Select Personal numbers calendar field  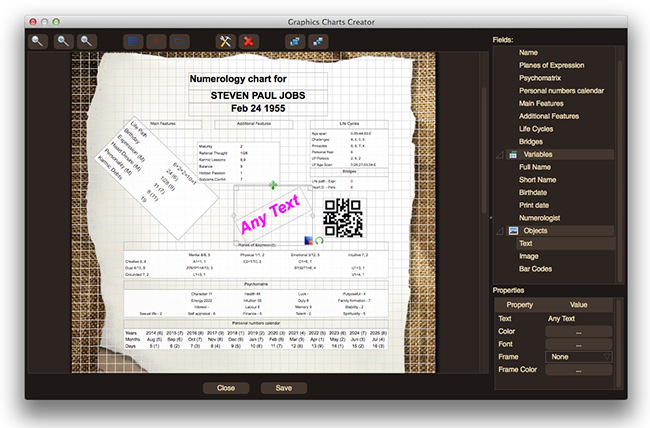click(561, 91)
